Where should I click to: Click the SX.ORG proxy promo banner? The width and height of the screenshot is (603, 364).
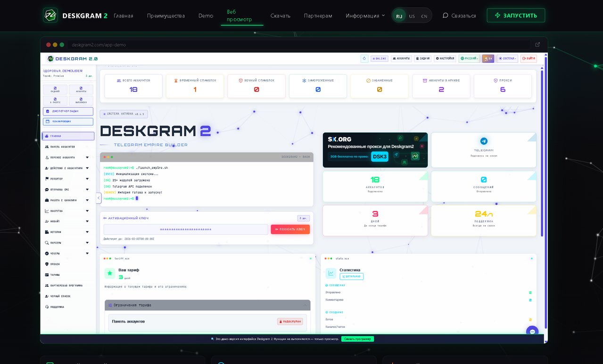375,150
